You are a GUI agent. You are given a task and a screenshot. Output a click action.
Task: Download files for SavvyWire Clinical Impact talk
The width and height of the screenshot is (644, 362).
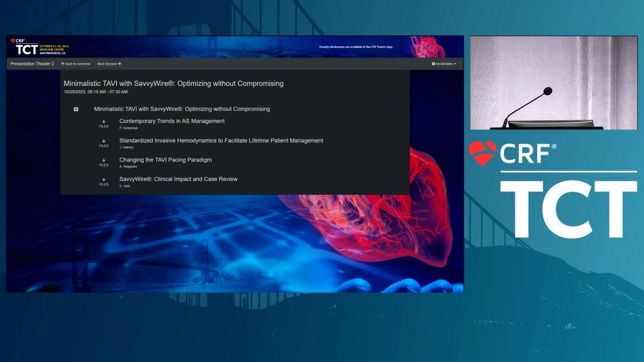104,182
